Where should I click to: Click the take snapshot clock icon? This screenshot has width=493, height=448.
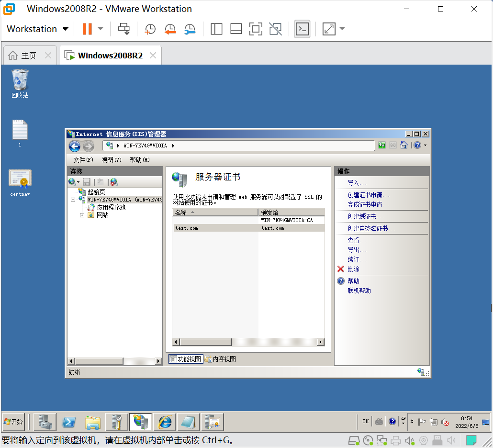click(x=150, y=29)
